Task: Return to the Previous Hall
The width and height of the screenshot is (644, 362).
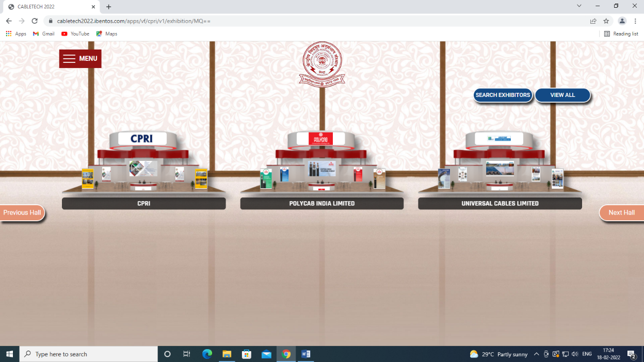Action: click(22, 212)
